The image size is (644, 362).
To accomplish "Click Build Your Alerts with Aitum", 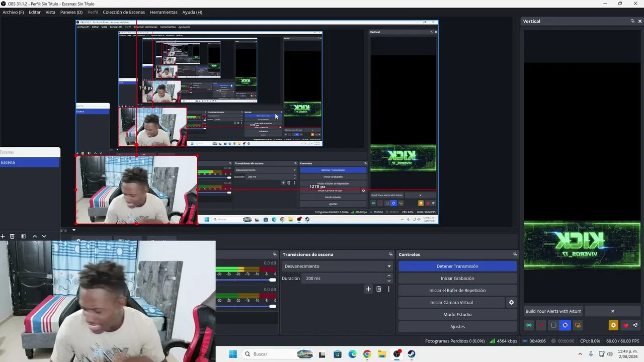I will (x=553, y=311).
